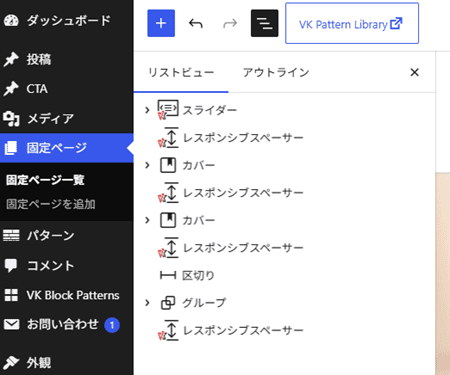Open the 投稿 posts pin icon

coord(11,60)
